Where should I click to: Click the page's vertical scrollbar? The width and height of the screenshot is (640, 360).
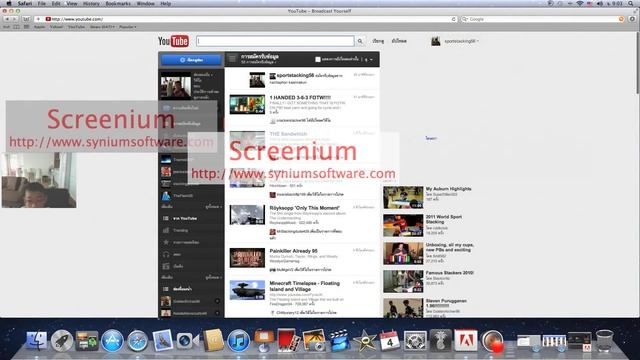tap(637, 62)
